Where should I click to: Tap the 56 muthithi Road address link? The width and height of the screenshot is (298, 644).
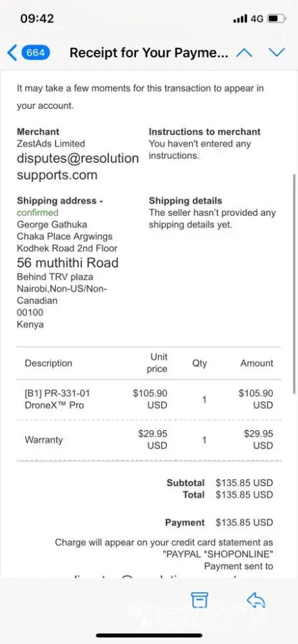[x=68, y=263]
